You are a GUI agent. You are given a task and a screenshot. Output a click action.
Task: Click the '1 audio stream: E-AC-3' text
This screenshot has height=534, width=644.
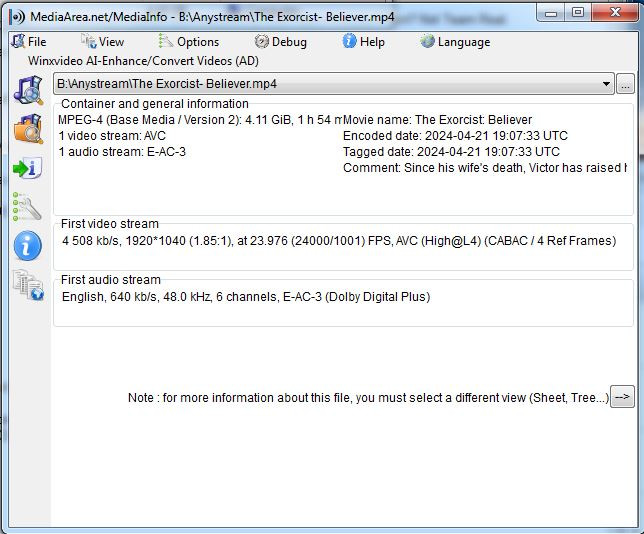[x=122, y=152]
